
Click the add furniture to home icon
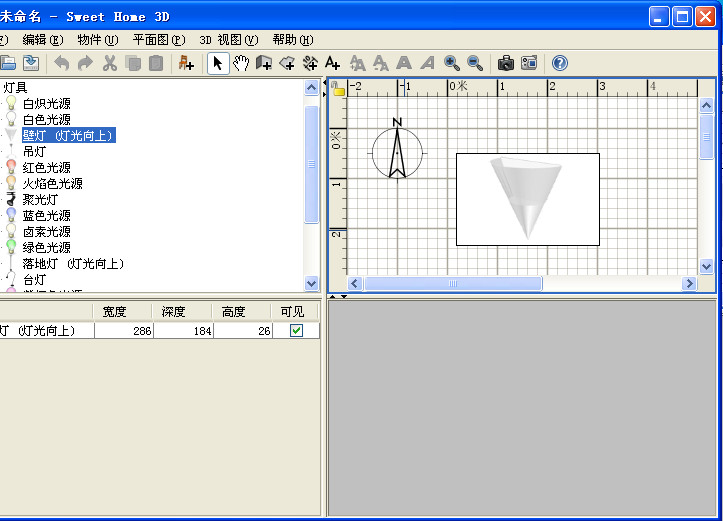[186, 63]
